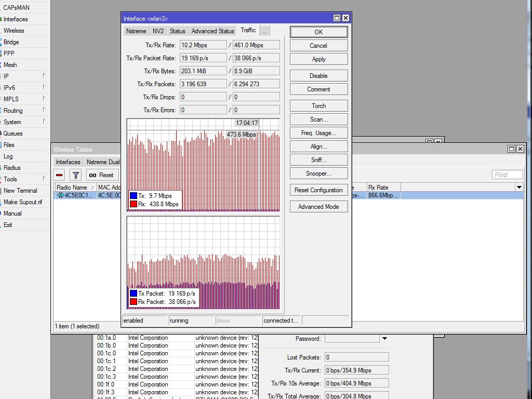Open the Files menu
This screenshot has height=399, width=532.
point(9,145)
